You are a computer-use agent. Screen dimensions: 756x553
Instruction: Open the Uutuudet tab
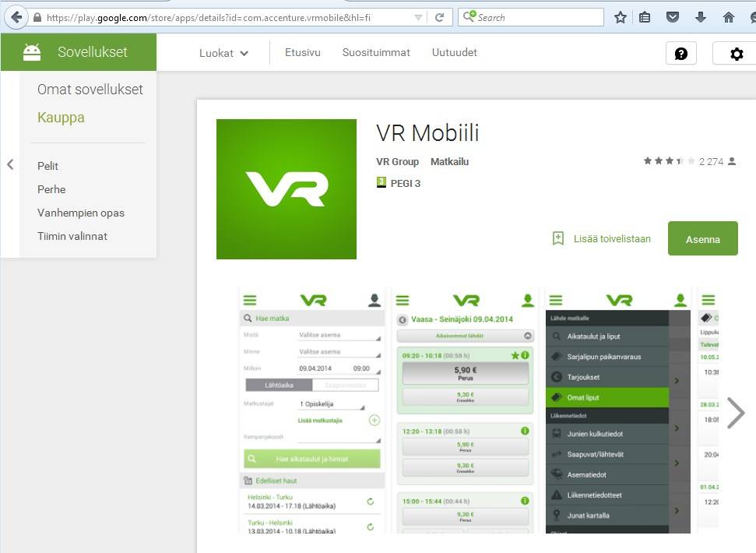pos(455,53)
